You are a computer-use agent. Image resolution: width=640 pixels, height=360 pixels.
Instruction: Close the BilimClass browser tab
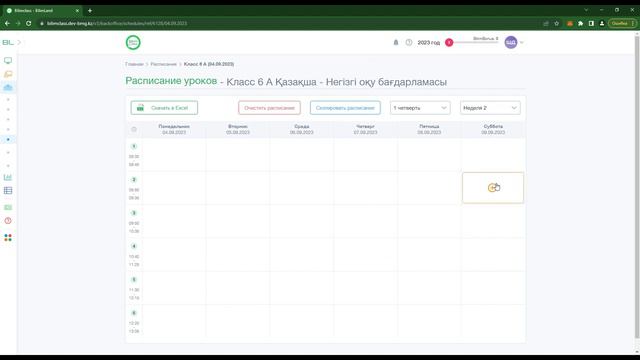click(x=77, y=11)
